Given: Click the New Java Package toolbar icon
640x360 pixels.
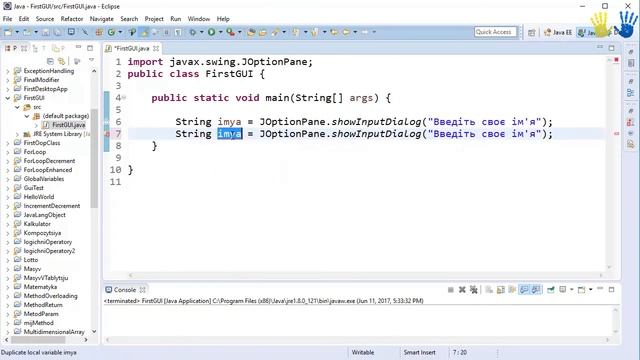Looking at the screenshot, I should click(99, 32).
